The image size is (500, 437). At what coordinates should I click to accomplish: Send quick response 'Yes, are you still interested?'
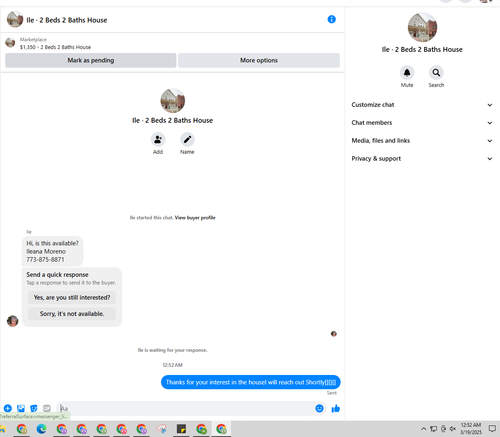(72, 297)
